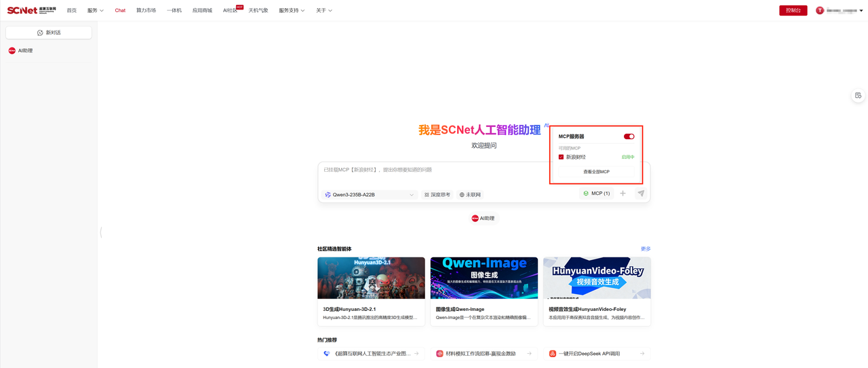Uncheck the 新浪财经 MCP checkbox

pos(561,157)
